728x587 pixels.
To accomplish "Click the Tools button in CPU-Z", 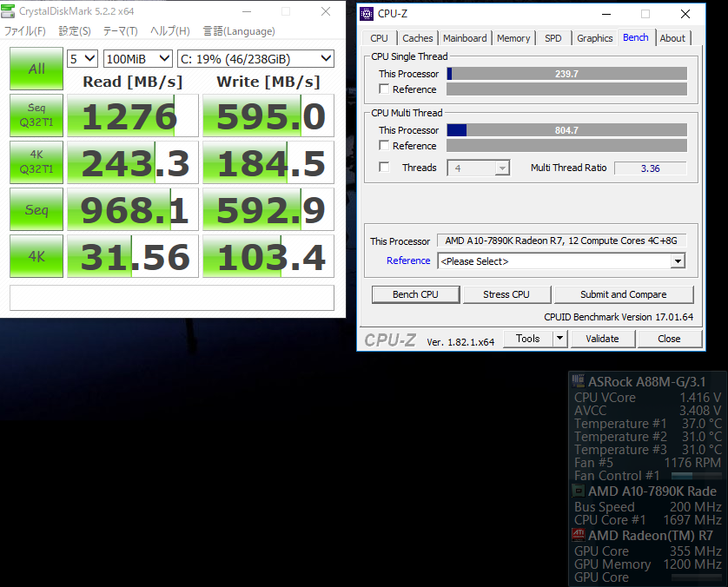I will tap(528, 339).
